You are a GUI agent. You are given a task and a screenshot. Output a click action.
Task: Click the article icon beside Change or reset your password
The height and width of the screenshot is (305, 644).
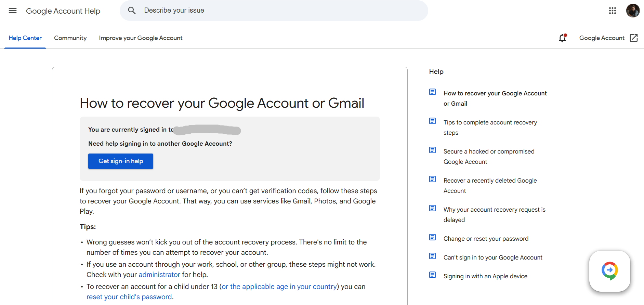pyautogui.click(x=432, y=237)
